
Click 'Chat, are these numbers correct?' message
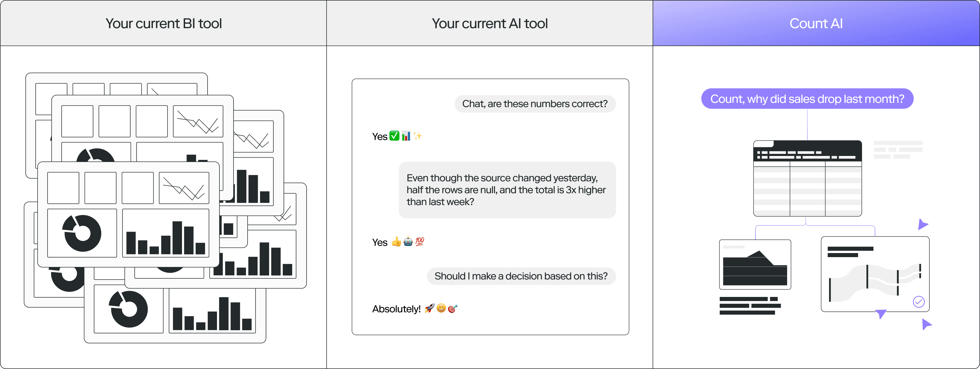tap(535, 104)
